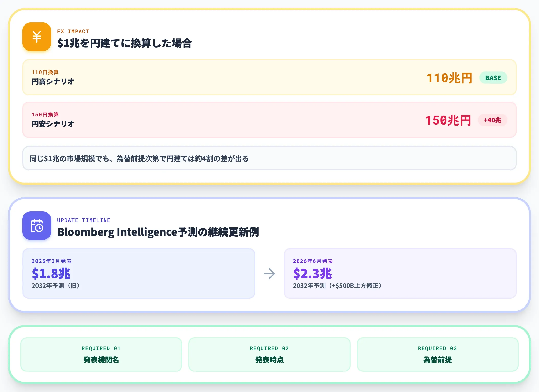539x392 pixels.
Task: Click the Bloomberg Intelligence予測 title
Action: (158, 232)
